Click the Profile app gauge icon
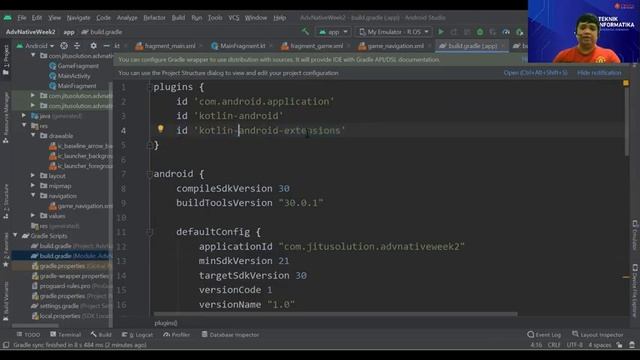The width and height of the screenshot is (640, 360). [506, 31]
